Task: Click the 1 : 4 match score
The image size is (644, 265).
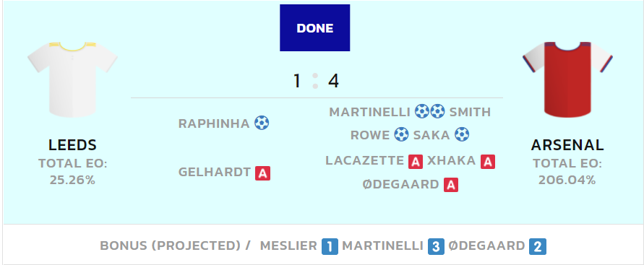Action: pos(315,81)
